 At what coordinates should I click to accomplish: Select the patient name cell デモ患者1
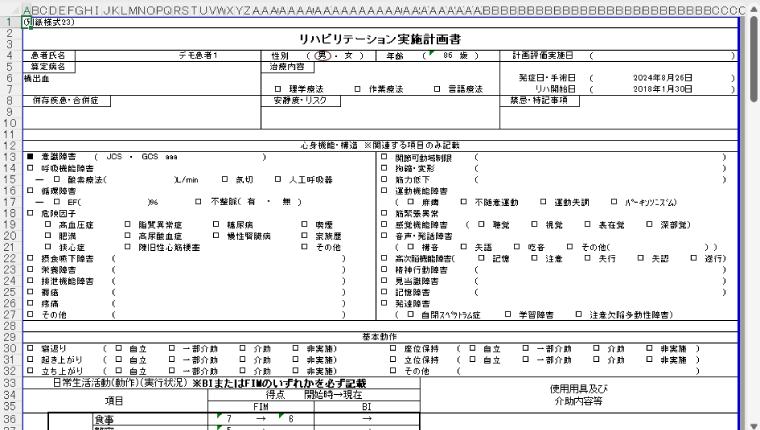(198, 56)
